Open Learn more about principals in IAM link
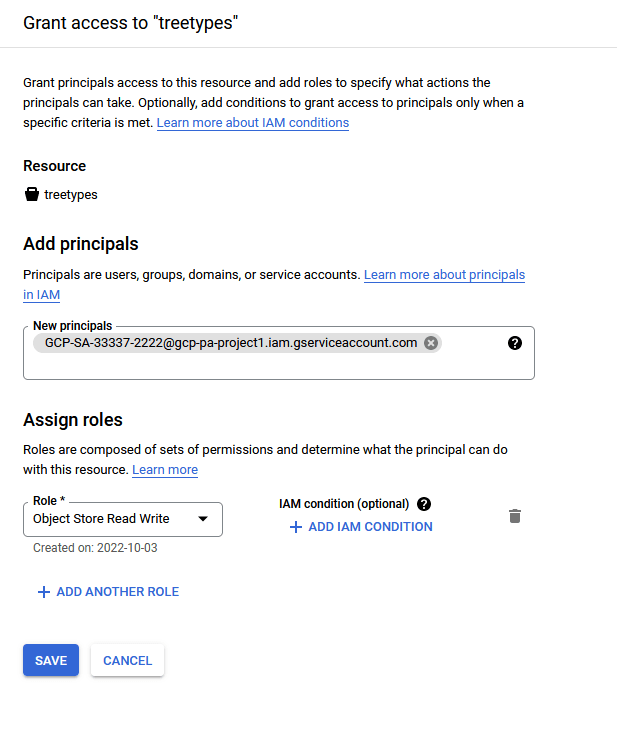The height and width of the screenshot is (743, 617). pyautogui.click(x=444, y=274)
